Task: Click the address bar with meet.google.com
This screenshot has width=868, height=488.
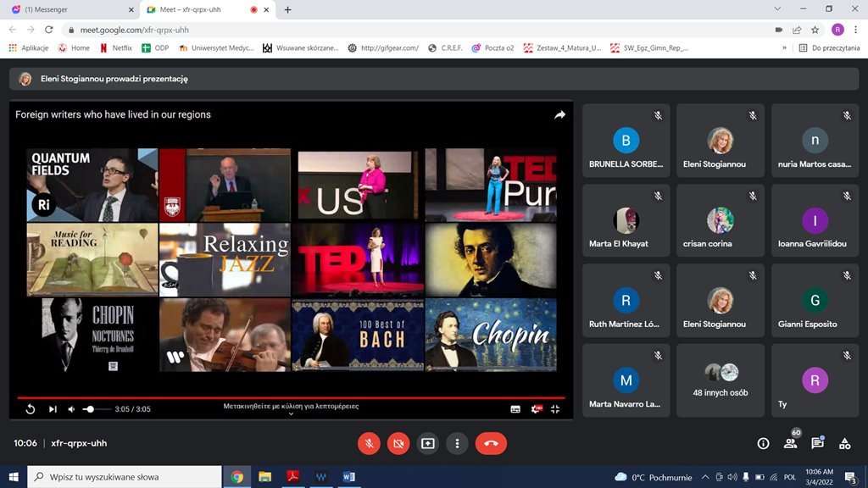Action: pos(415,30)
